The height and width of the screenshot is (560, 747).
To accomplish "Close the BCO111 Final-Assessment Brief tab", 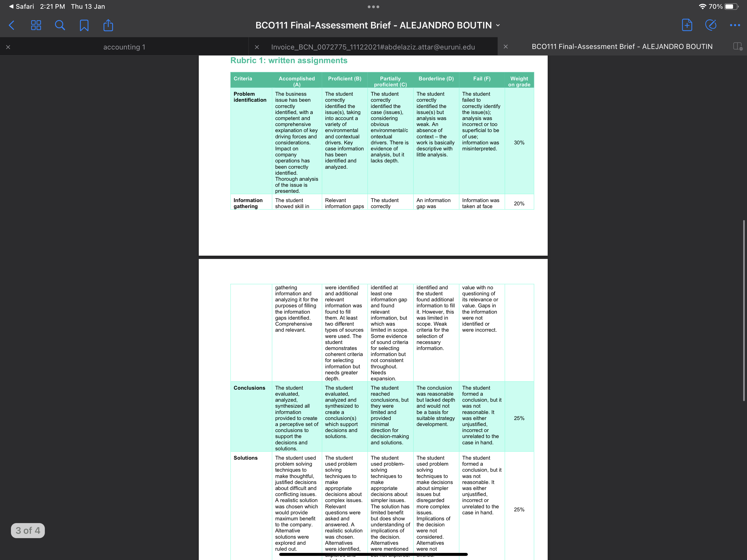I will pos(506,46).
